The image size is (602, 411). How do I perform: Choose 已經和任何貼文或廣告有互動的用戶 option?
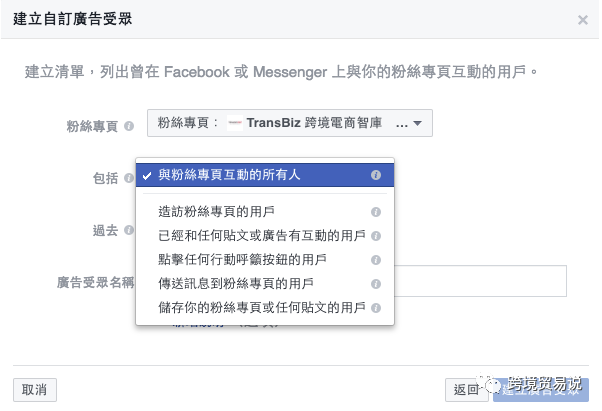265,236
